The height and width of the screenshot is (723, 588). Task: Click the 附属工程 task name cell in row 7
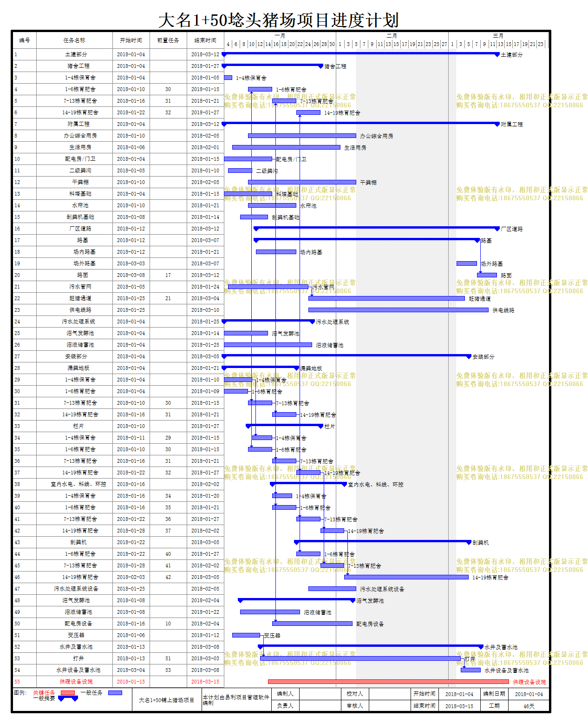[x=74, y=124]
